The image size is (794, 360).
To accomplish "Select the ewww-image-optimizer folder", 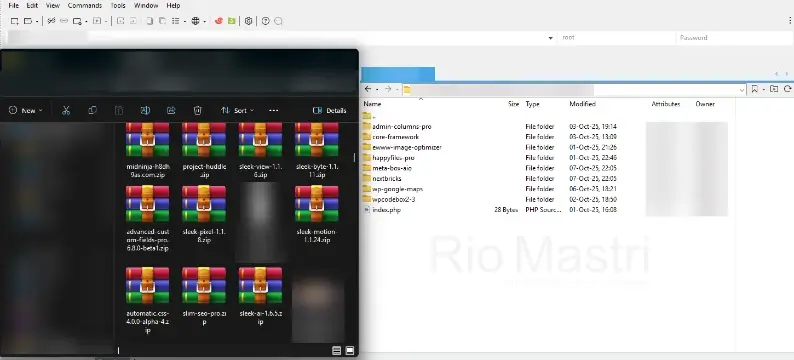I will pos(402,147).
